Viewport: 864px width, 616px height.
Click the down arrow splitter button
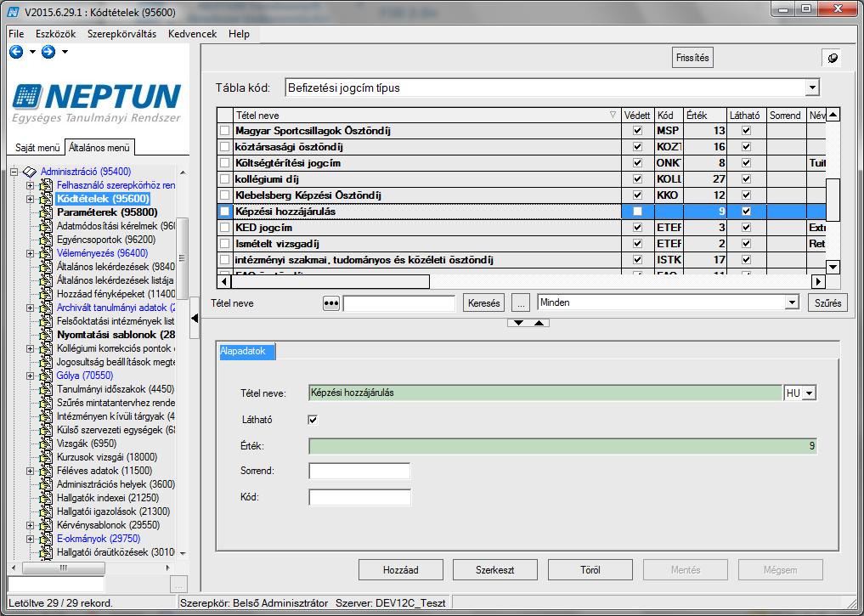pyautogui.click(x=518, y=323)
